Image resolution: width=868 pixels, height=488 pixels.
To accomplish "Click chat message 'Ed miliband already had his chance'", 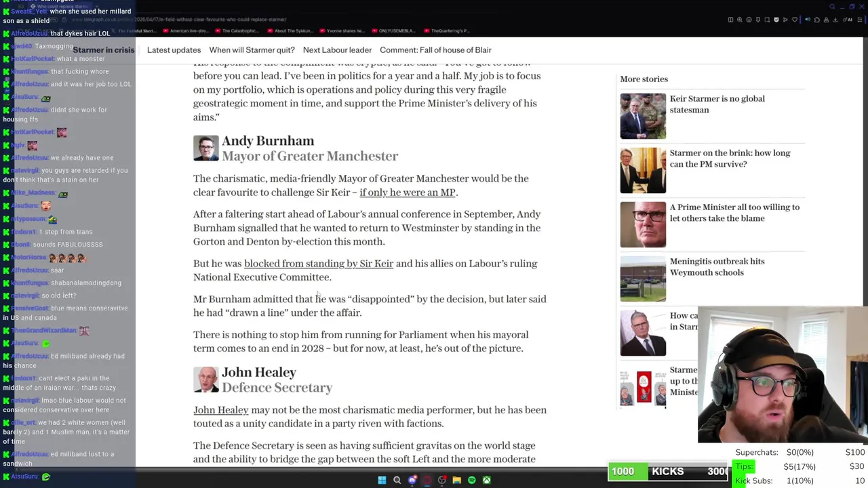I will [x=64, y=361].
